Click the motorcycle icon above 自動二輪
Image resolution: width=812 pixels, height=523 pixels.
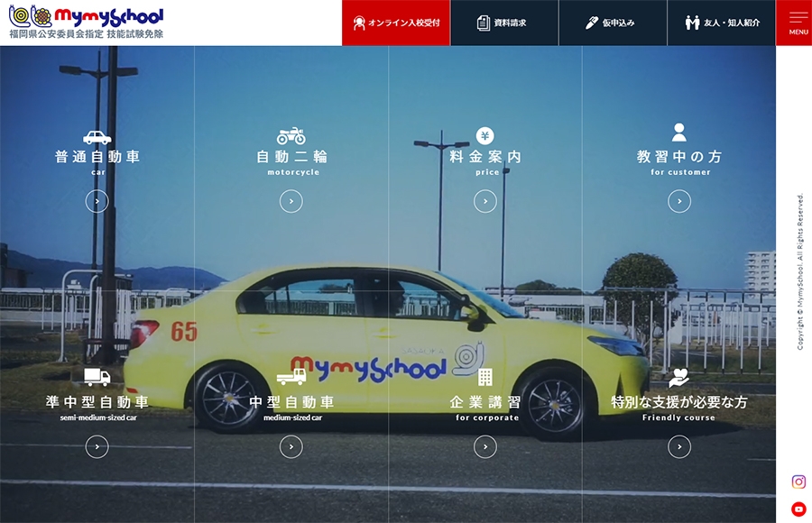291,135
